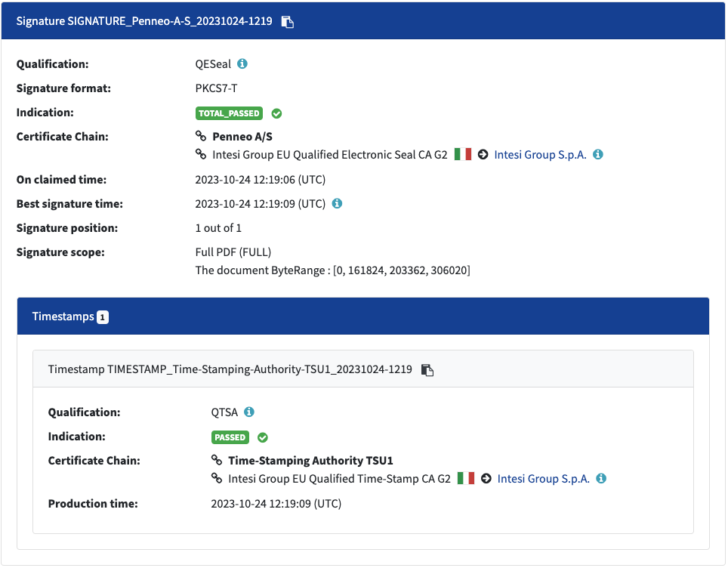Collapse the TSU1 timestamp card header
The height and width of the screenshot is (568, 728).
tap(363, 369)
